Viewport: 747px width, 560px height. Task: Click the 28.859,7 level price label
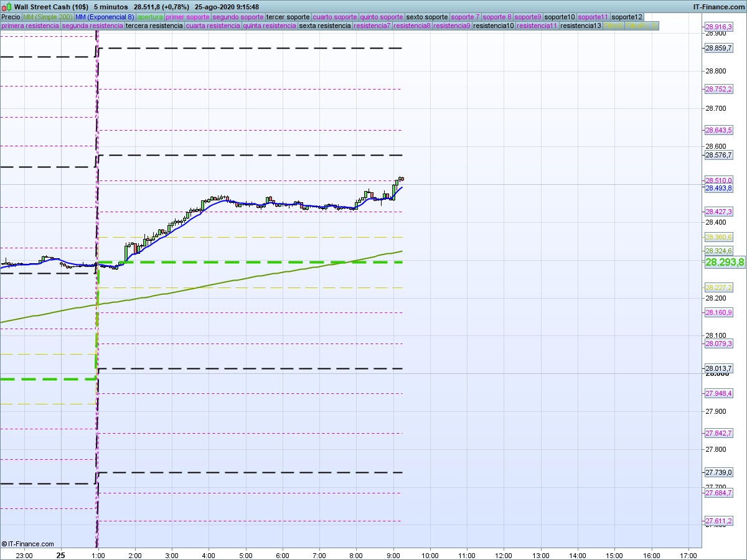718,49
